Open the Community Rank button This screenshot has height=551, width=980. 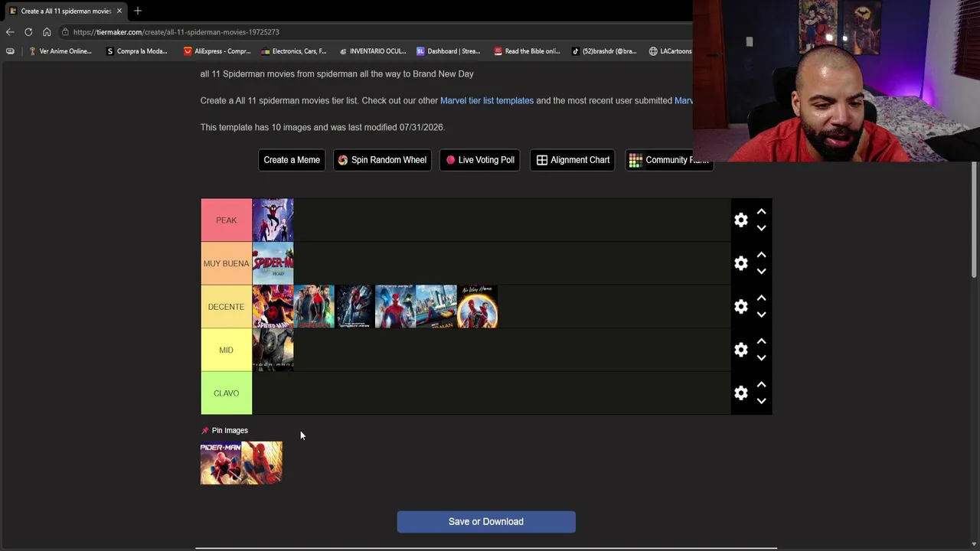tap(669, 160)
